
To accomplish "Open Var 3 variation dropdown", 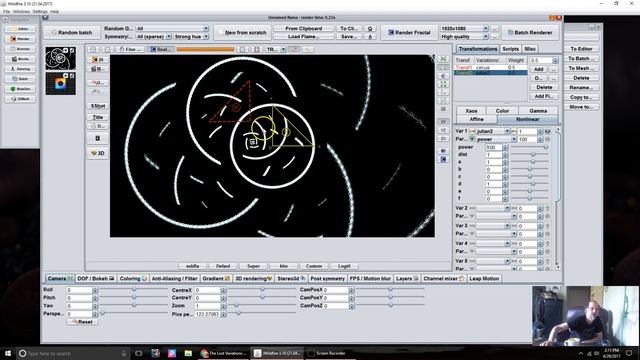I will (x=493, y=226).
